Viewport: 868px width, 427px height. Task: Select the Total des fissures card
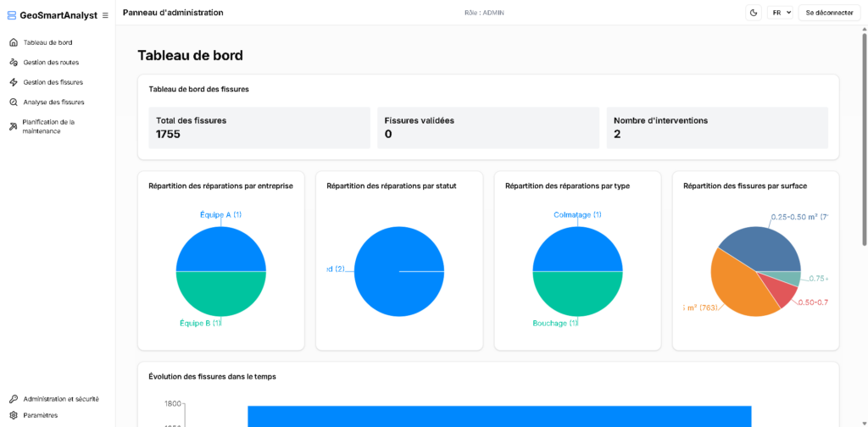point(259,128)
